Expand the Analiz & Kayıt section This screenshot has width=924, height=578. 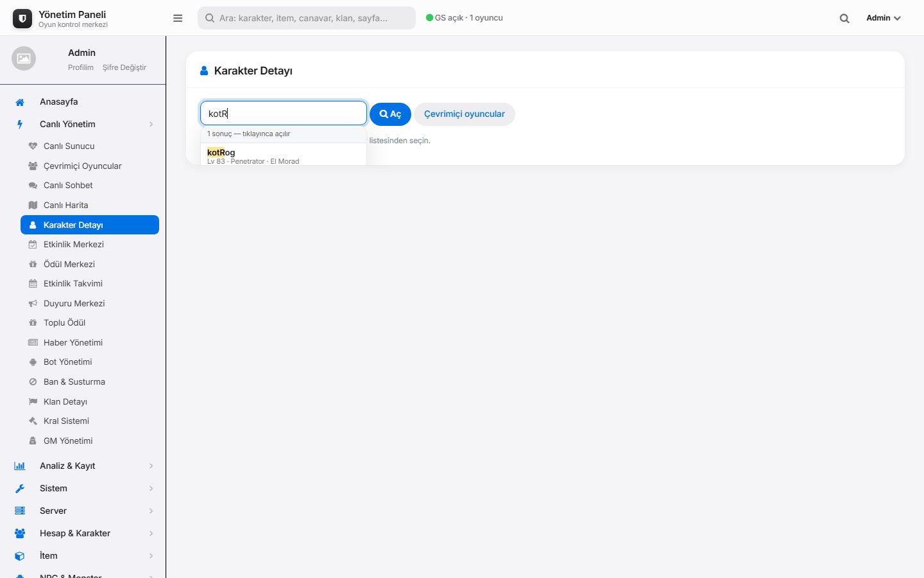point(83,466)
